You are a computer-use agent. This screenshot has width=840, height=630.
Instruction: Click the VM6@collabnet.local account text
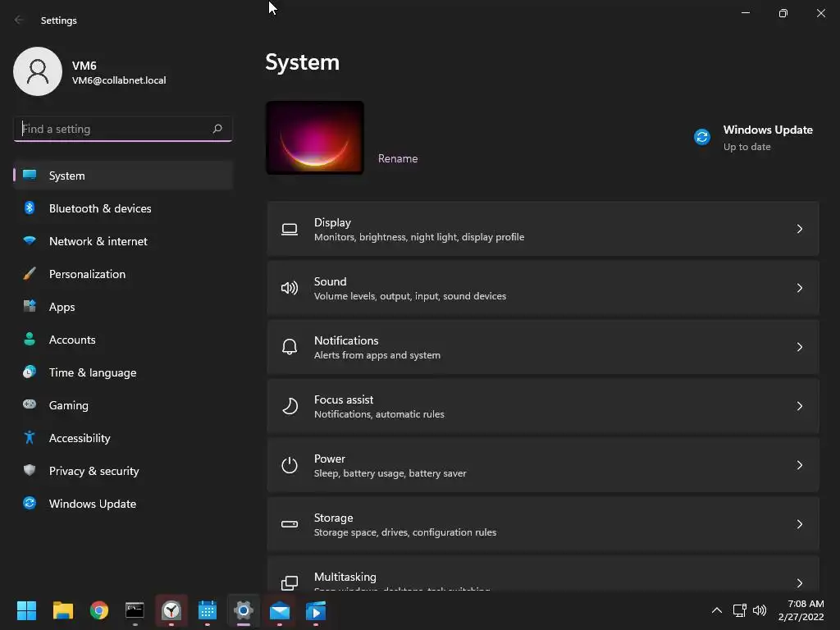(119, 80)
